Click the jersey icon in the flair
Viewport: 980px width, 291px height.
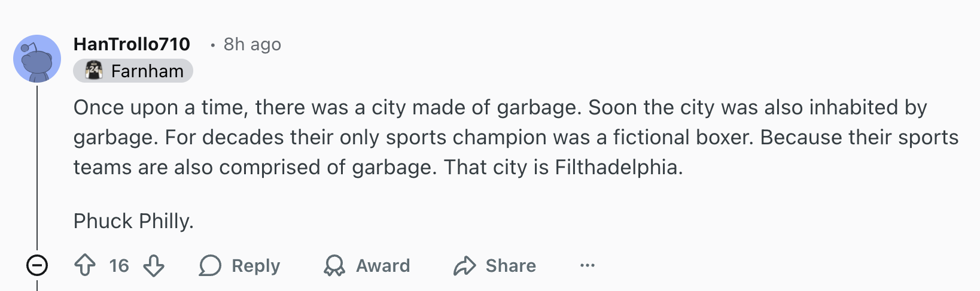pyautogui.click(x=94, y=71)
